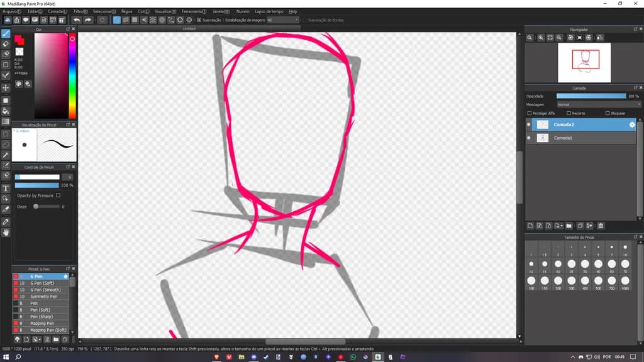
Task: Adjust the layer Opacidade slider
Action: pos(591,96)
